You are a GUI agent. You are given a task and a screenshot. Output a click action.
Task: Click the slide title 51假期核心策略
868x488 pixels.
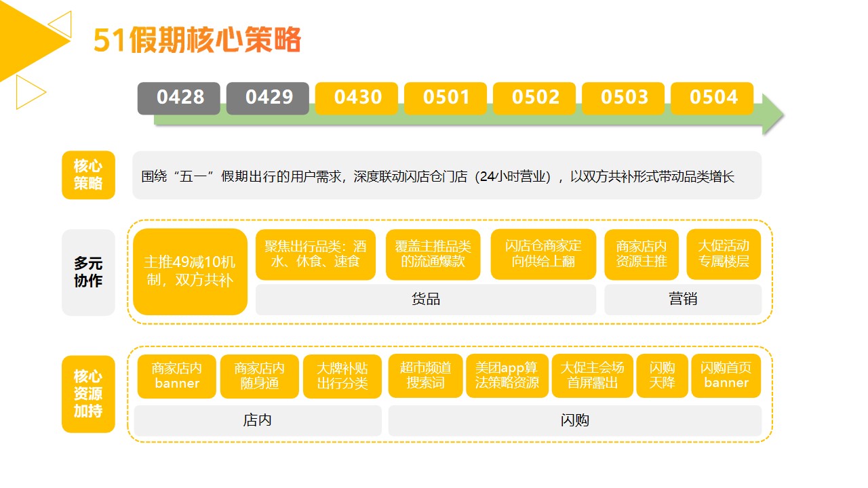pos(197,41)
